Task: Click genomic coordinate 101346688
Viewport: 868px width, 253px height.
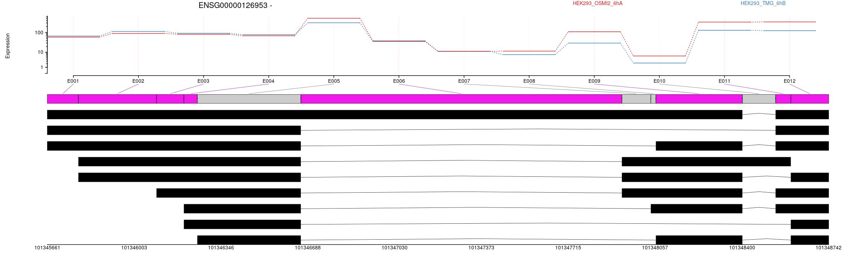Action: (x=308, y=248)
